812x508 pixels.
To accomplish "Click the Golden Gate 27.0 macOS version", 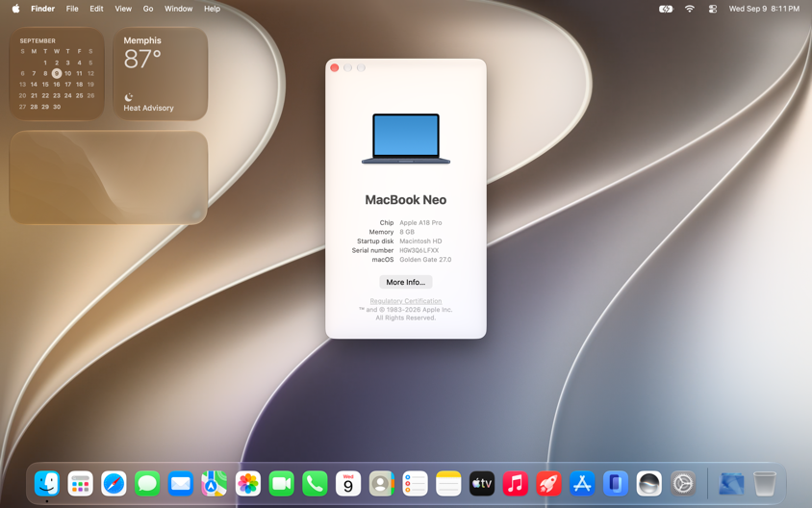I will pos(425,260).
